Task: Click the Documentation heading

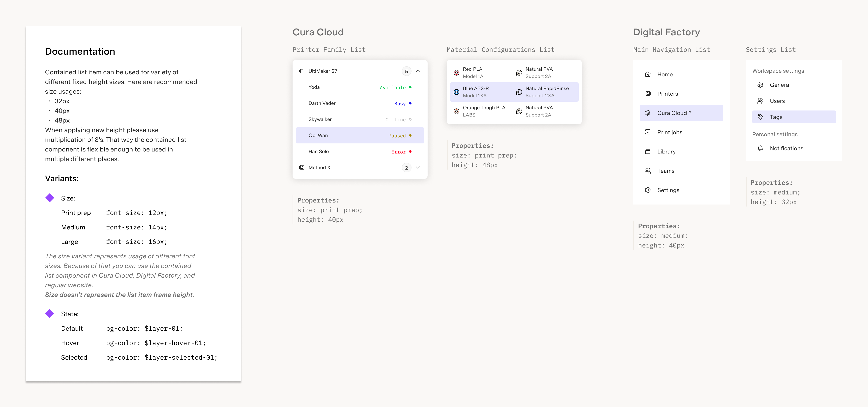Action: pyautogui.click(x=80, y=51)
